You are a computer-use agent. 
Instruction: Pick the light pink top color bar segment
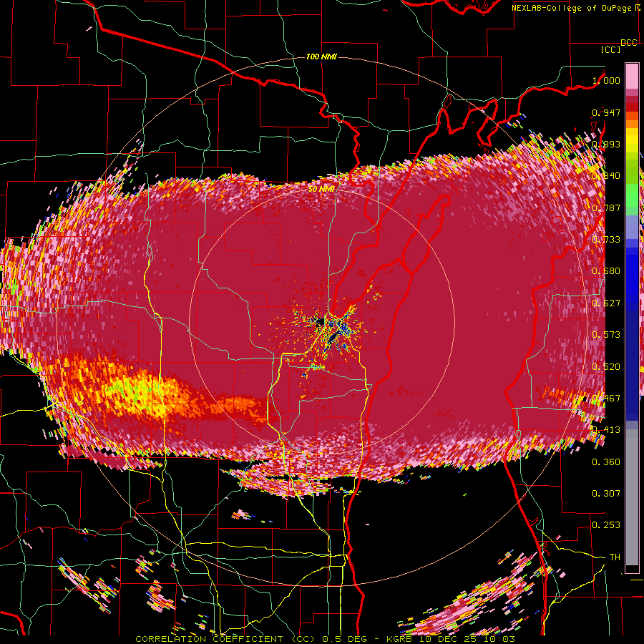(632, 76)
